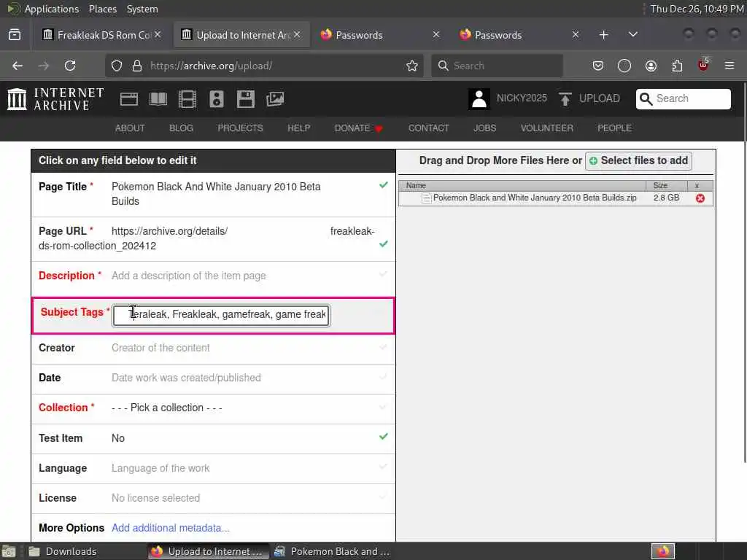Image resolution: width=747 pixels, height=560 pixels.
Task: Remove the Pokemon zip file with red X
Action: pyautogui.click(x=700, y=198)
